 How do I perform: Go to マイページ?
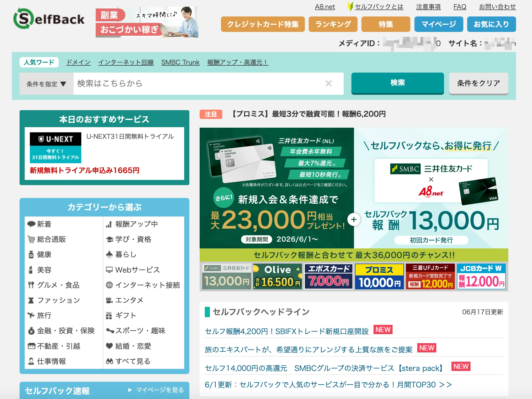point(439,24)
